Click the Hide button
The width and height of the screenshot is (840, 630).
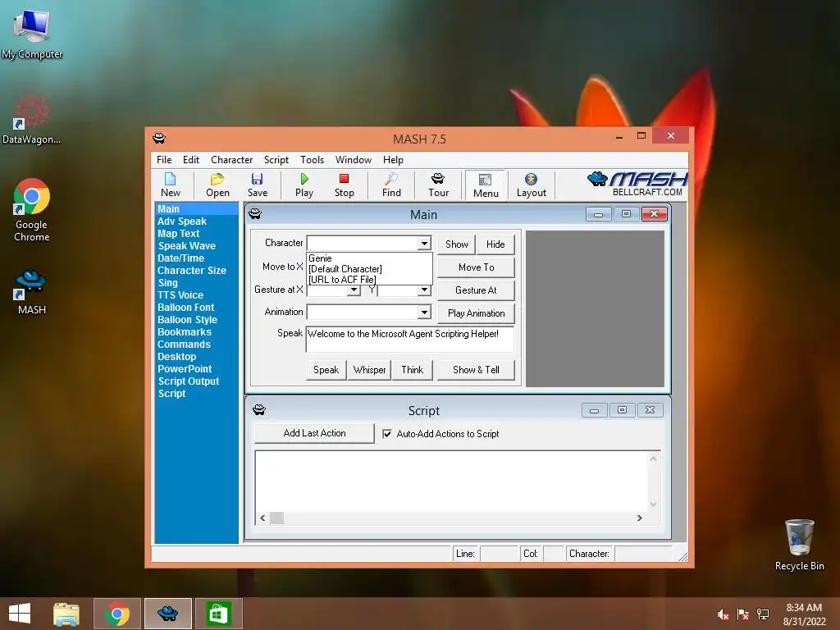pyautogui.click(x=495, y=244)
